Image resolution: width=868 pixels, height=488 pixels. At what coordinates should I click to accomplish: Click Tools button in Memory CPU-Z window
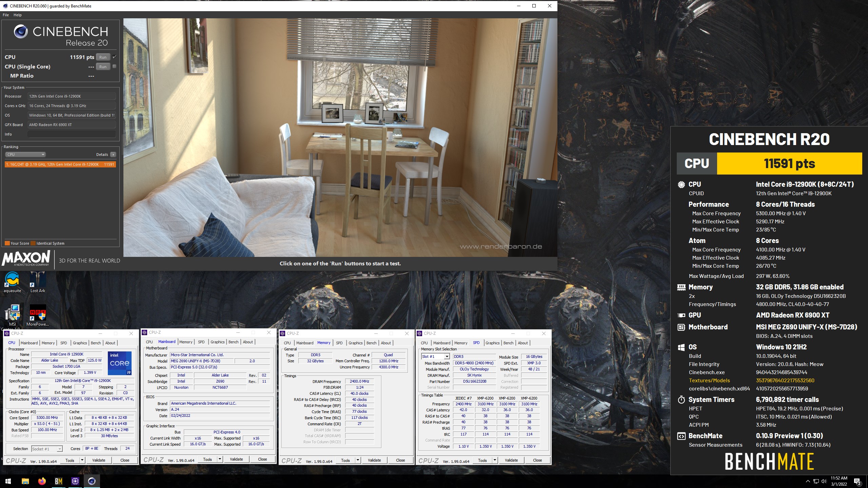(346, 460)
